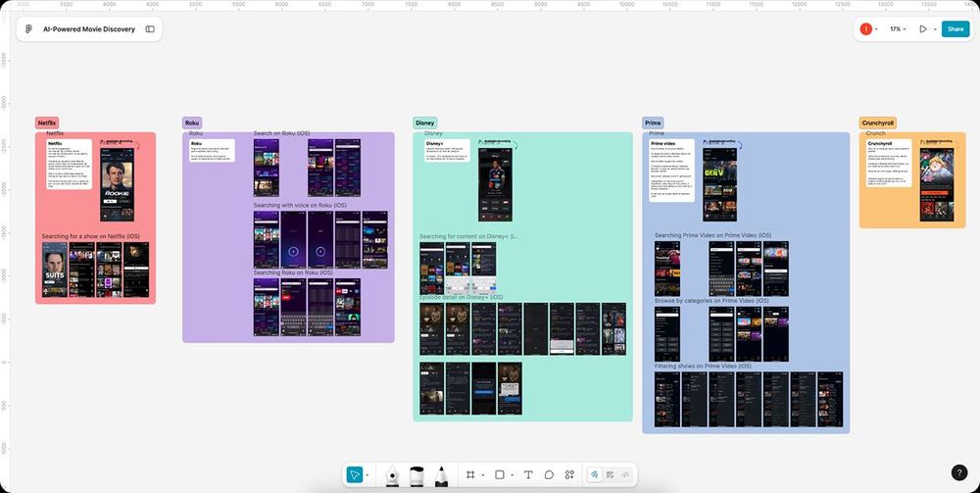The height and width of the screenshot is (493, 980).
Task: Click 'Searching with voice on Roku (iOS)' title
Action: coord(300,205)
